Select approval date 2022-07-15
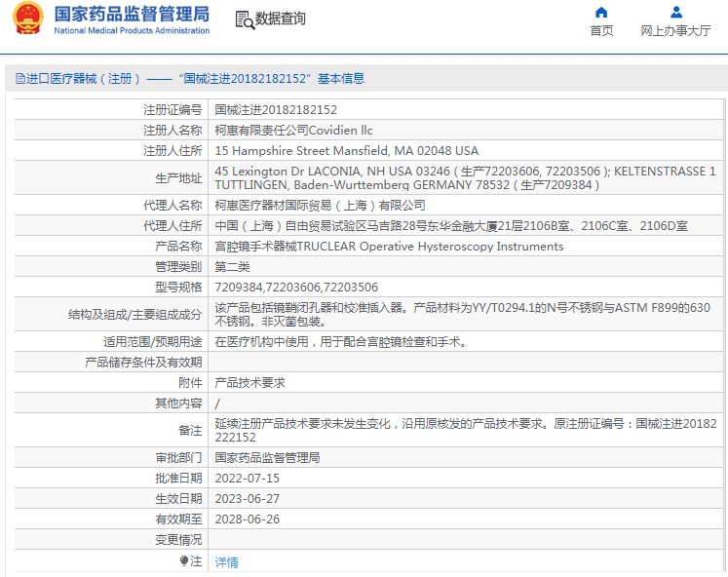The height and width of the screenshot is (577, 728). coord(247,479)
